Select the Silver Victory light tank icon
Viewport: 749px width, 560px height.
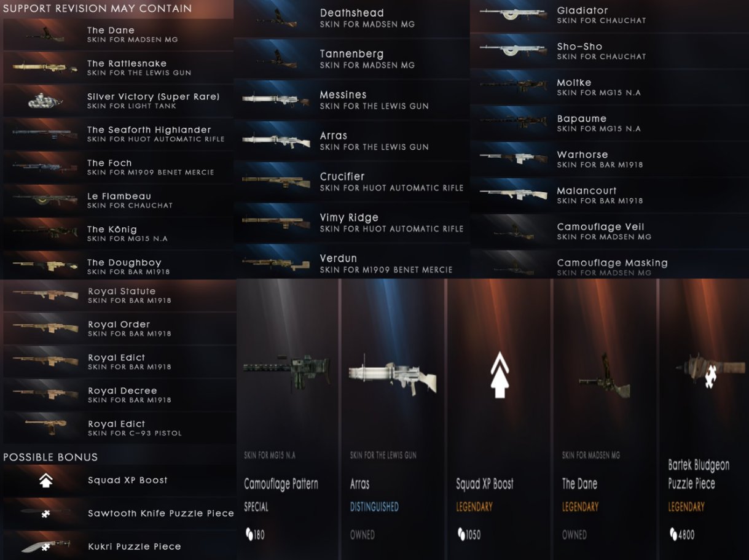45,101
